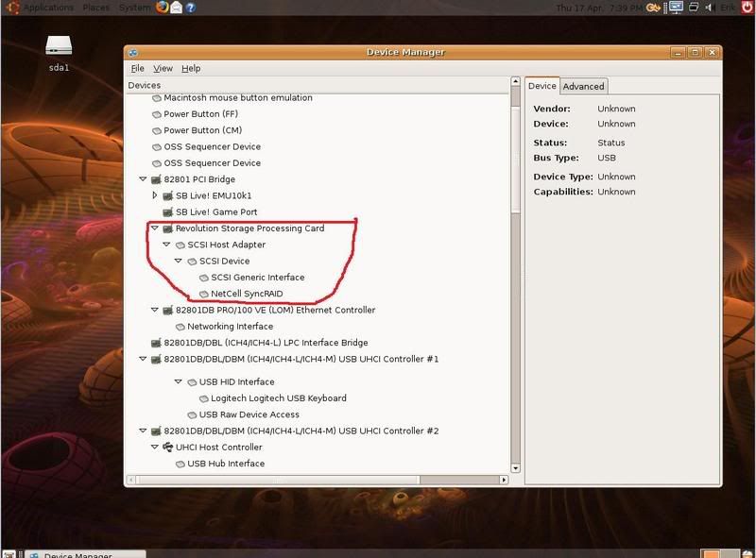Select USB Hub Interface row
The image size is (756, 558).
tap(226, 464)
